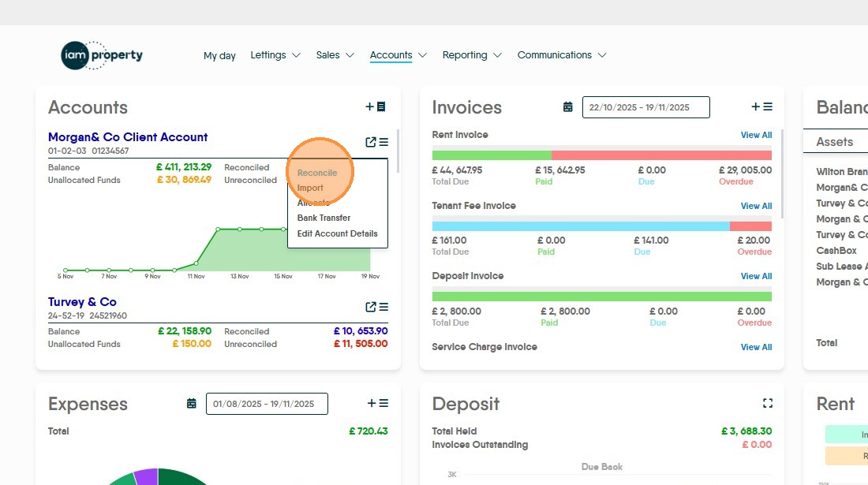Click the iam property logo
The height and width of the screenshot is (485, 868).
coord(102,55)
